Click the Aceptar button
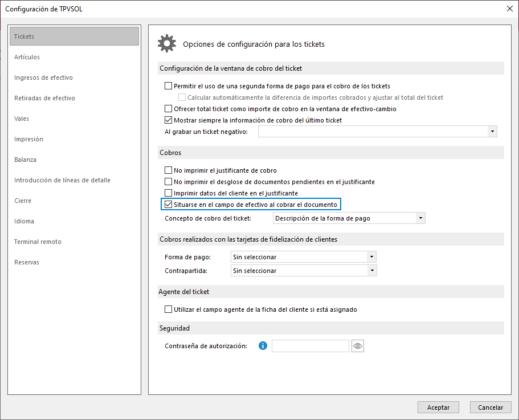Image resolution: width=519 pixels, height=420 pixels. [438, 407]
